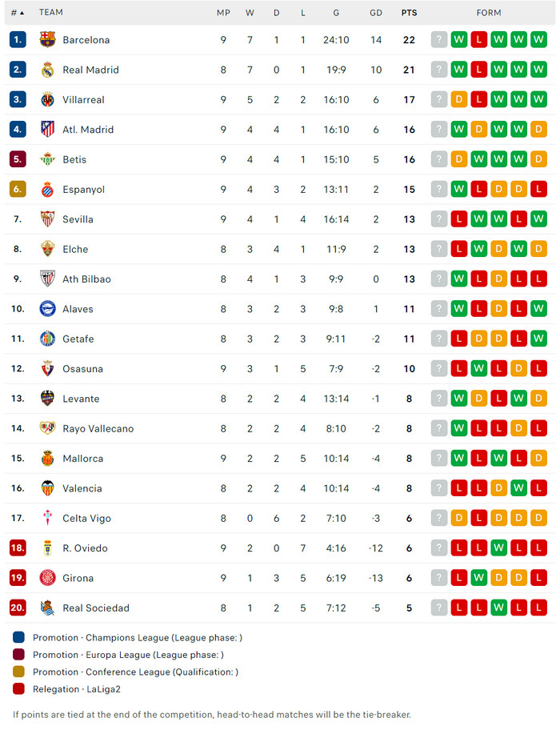Click the Real Sociedad club crest

[48, 608]
